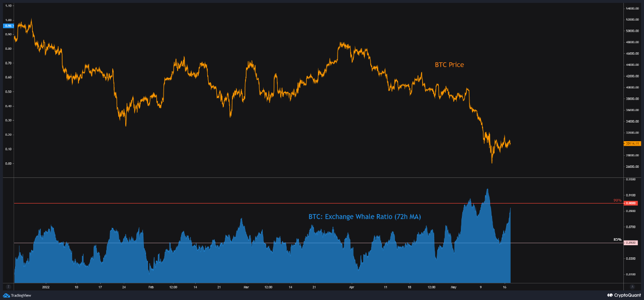Open the 2022 date marker on timeline
The width and height of the screenshot is (644, 300).
(45, 287)
